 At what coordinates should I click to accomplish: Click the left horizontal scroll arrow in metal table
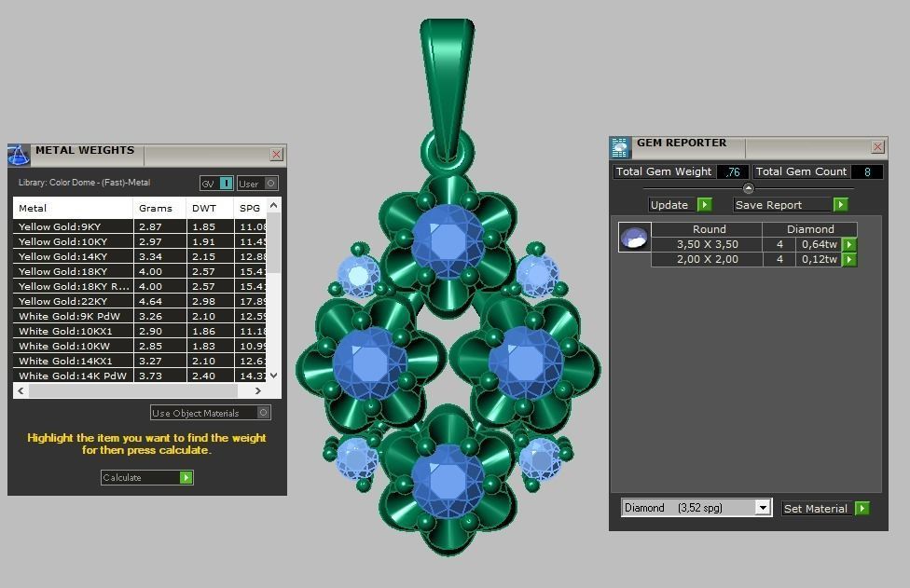21,390
